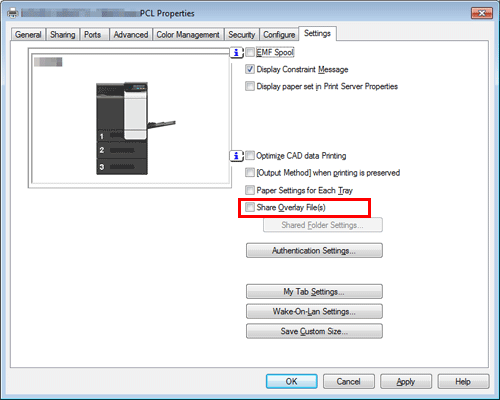This screenshot has height=400, width=500.
Task: Enable the EMF Spool checkbox
Action: 250,52
